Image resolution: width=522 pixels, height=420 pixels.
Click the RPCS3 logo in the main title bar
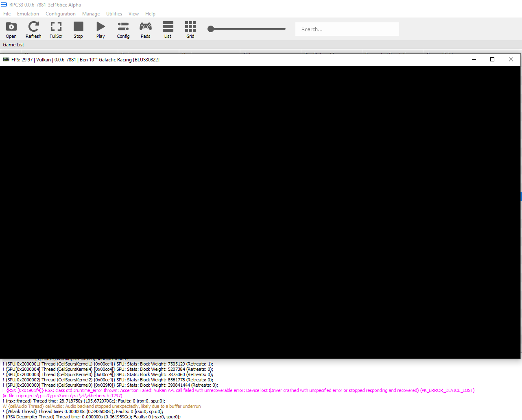(x=4, y=4)
